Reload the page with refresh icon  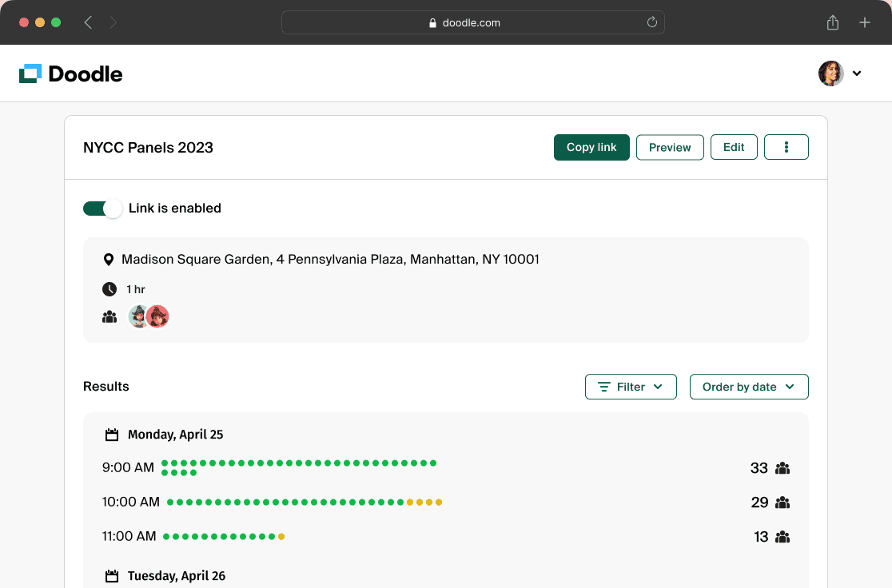652,22
